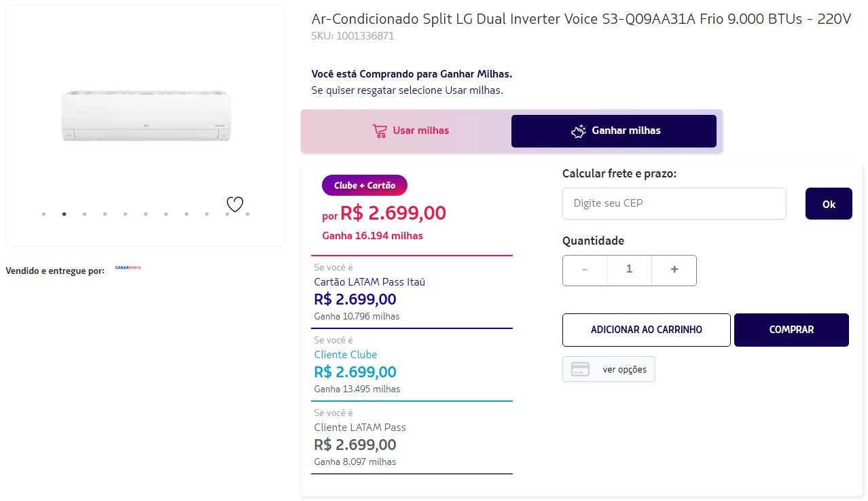Jump to the last carousel dot
Image resolution: width=868 pixels, height=501 pixels.
248,214
